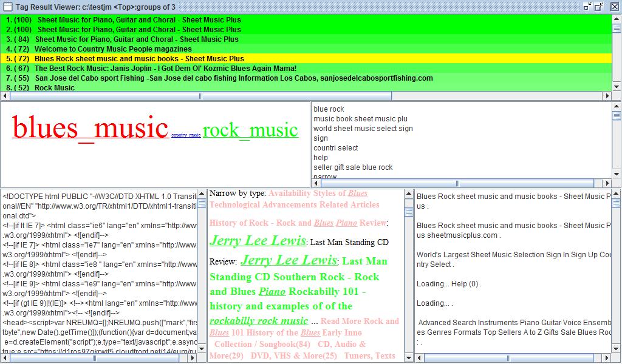Select result 4 Welcome to Country Music People
This screenshot has width=622, height=364.
pos(306,49)
